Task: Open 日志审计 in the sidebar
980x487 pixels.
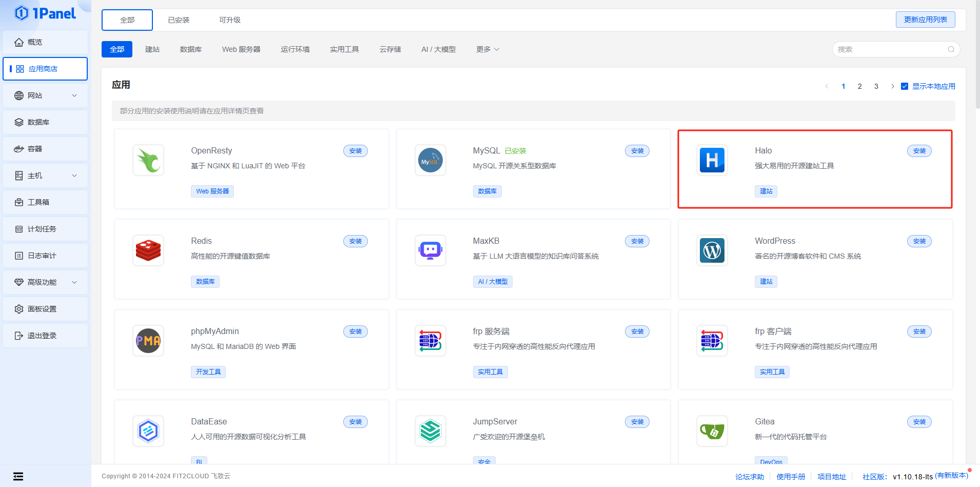Action: 45,256
